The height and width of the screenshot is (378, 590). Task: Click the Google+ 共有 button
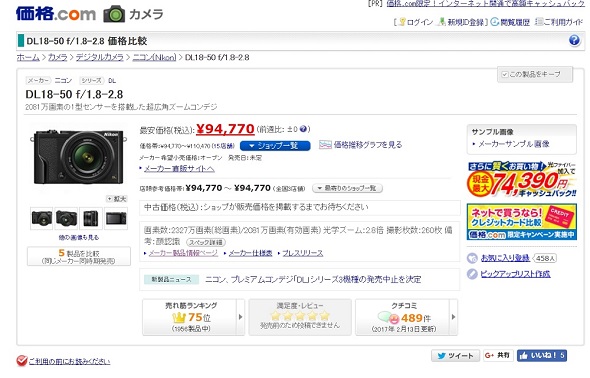pos(498,355)
